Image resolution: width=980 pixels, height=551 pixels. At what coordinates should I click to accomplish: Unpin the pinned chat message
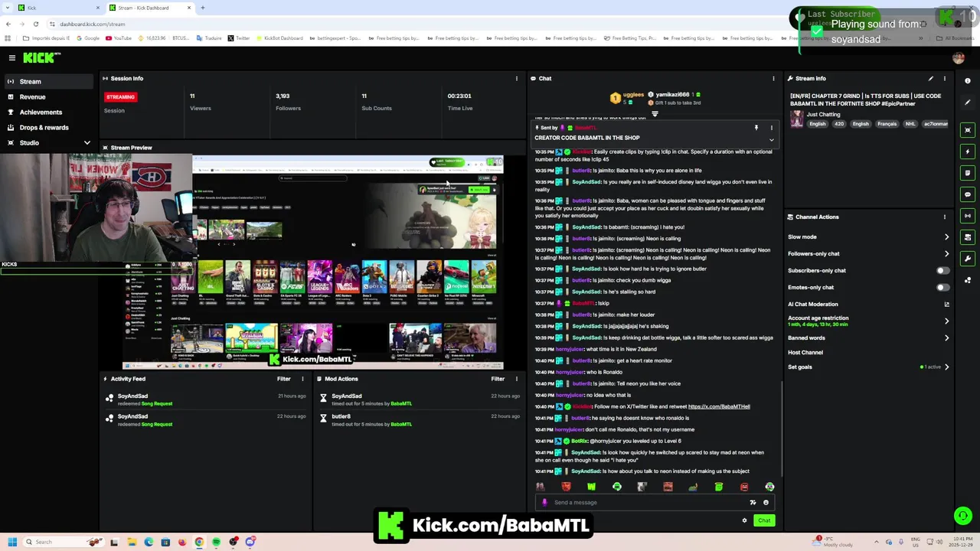tap(756, 128)
